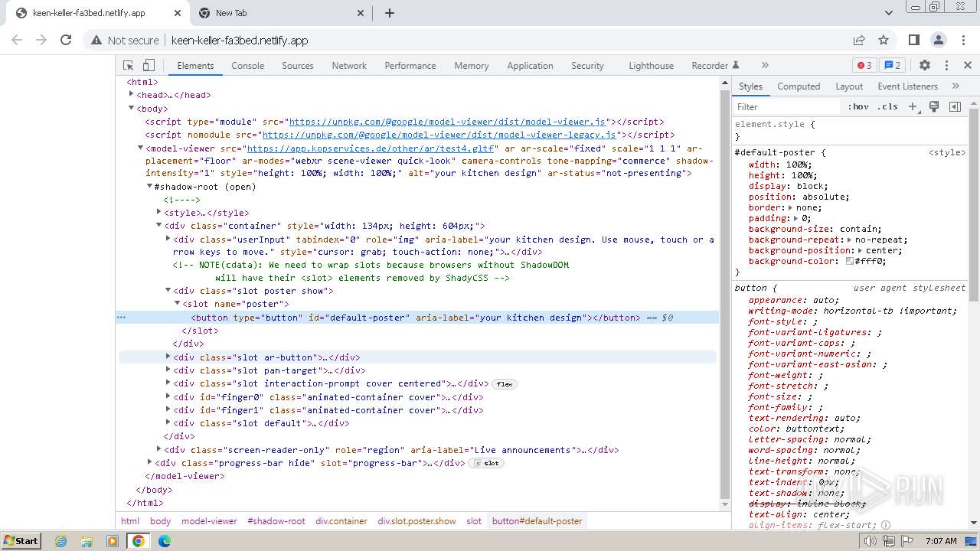Click the background-color #fff0 swatch
The width and height of the screenshot is (980, 551).
[x=850, y=261]
